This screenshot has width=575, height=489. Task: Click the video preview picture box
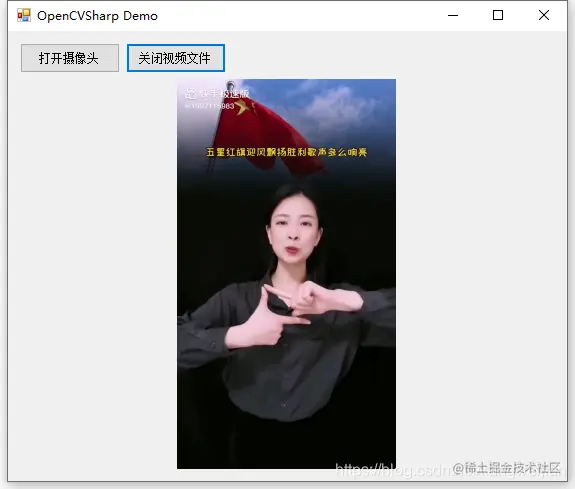coord(286,274)
